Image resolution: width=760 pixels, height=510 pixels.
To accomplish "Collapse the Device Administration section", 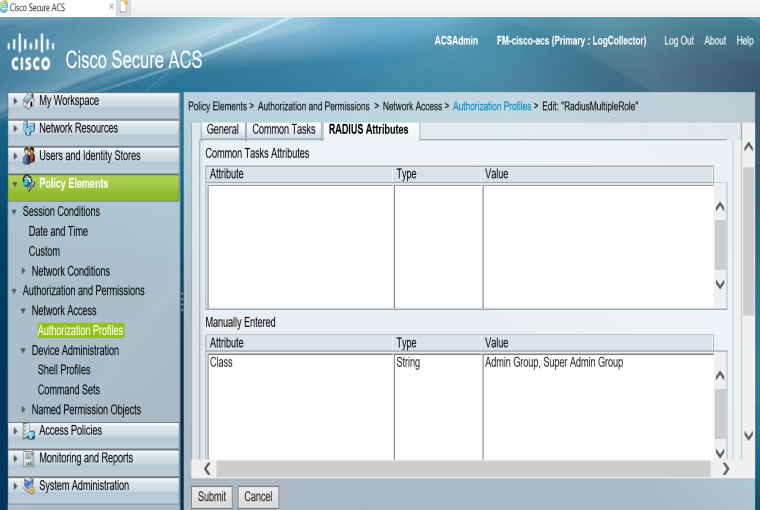I will coord(24,351).
